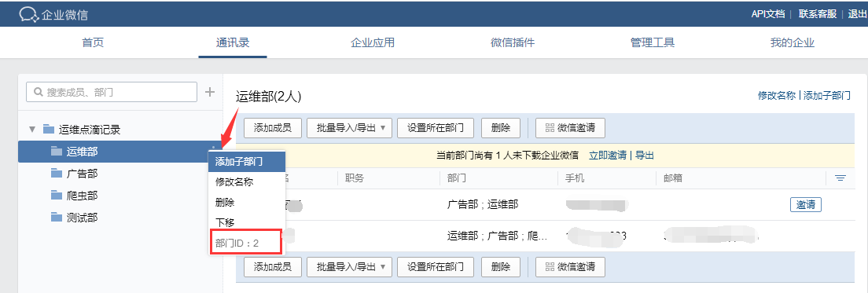
Task: Click the 添加子部门 link at top right
Action: [x=827, y=95]
